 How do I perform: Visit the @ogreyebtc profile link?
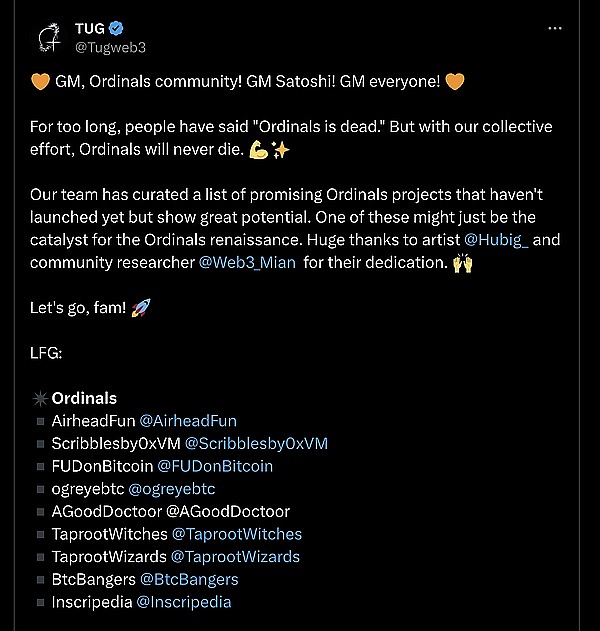[x=172, y=489]
